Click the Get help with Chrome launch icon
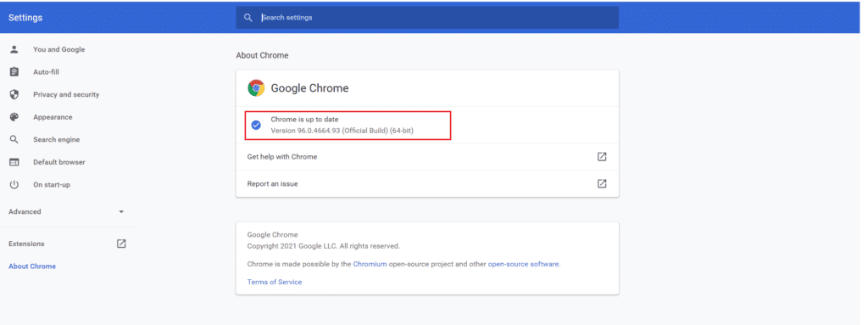Image resolution: width=868 pixels, height=325 pixels. pyautogui.click(x=602, y=156)
